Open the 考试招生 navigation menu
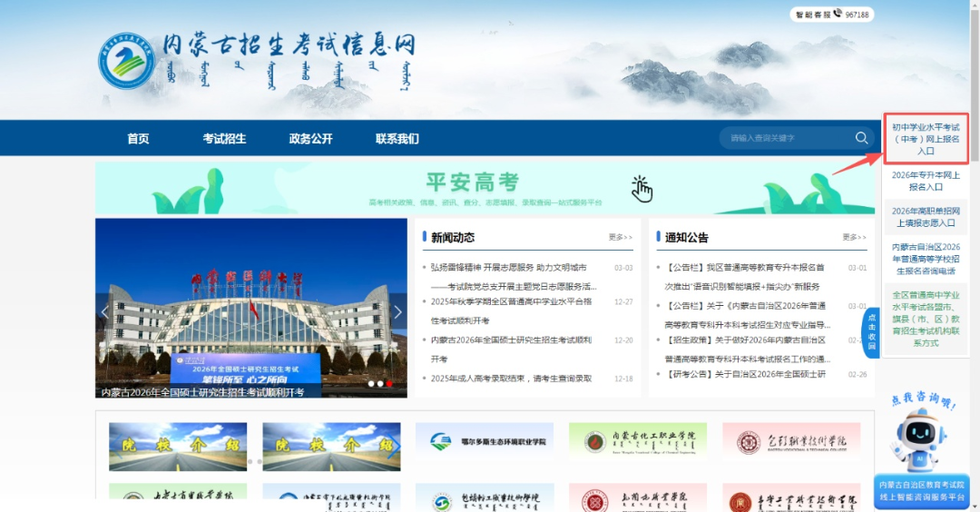Viewport: 980px width, 512px height. tap(224, 139)
